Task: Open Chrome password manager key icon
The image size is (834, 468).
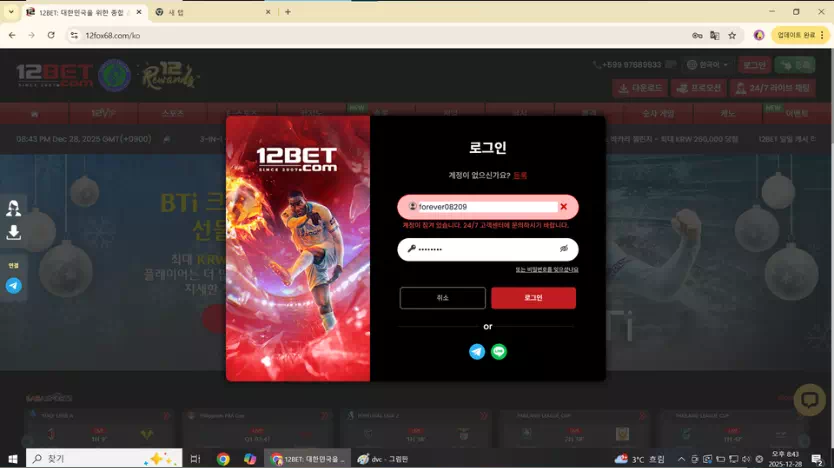Action: point(697,35)
